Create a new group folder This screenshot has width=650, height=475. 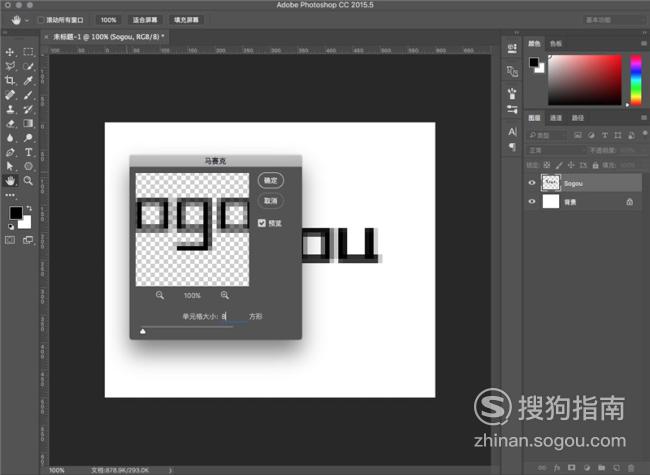point(601,468)
